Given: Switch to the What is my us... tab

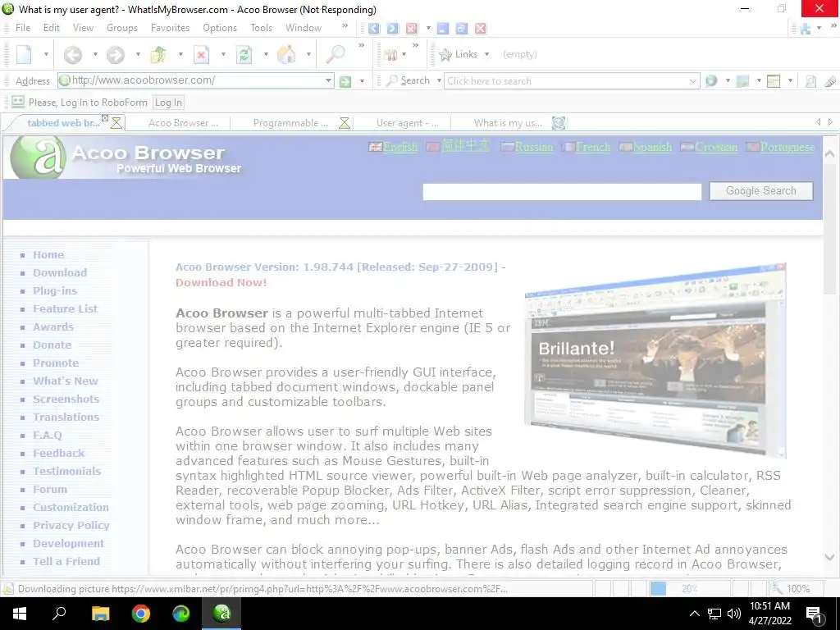Looking at the screenshot, I should pos(507,123).
